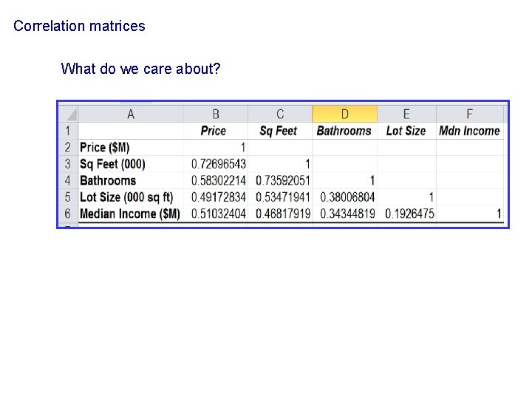Click the 'What do we care about?' heading
Image resolution: width=532 pixels, height=399 pixels.
[141, 69]
